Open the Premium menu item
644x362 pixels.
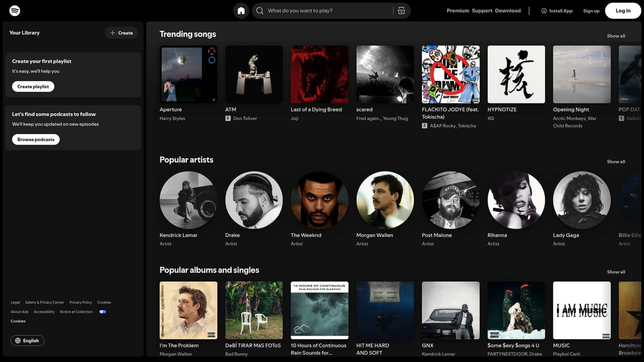[x=458, y=11]
